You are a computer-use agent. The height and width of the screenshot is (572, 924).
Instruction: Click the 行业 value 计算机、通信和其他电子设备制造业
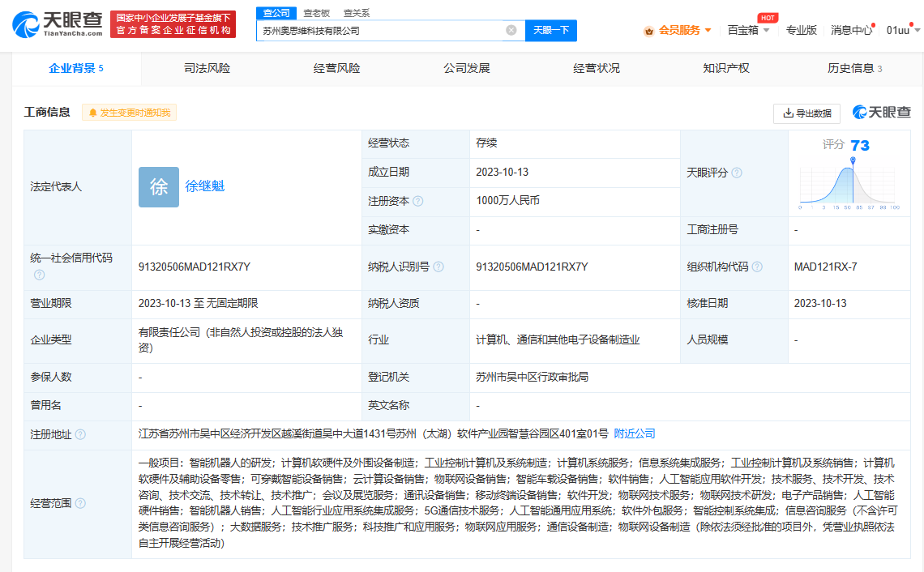[x=558, y=340]
